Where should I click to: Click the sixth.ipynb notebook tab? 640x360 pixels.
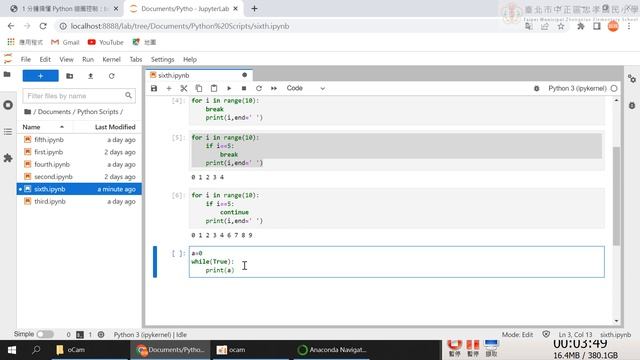point(198,75)
